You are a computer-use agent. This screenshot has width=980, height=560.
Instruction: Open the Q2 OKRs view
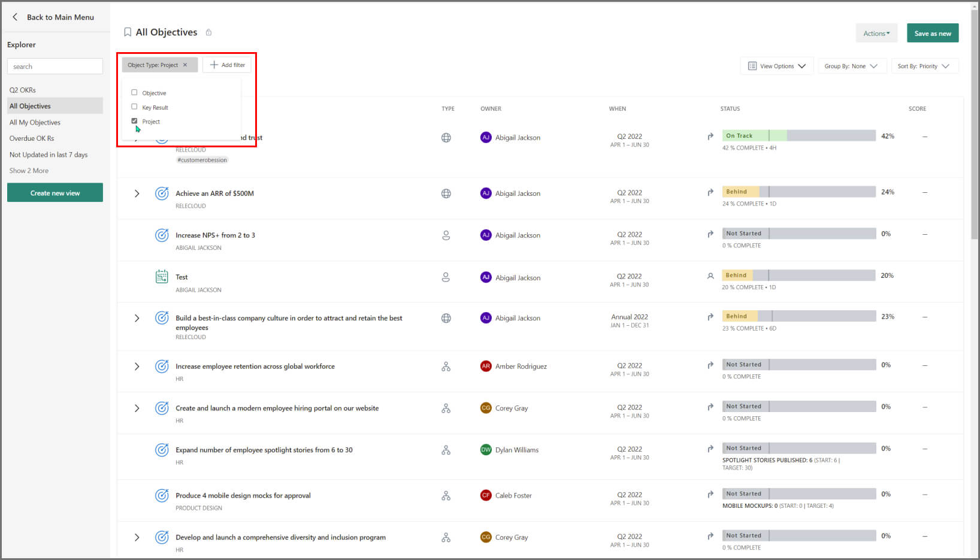(x=23, y=90)
